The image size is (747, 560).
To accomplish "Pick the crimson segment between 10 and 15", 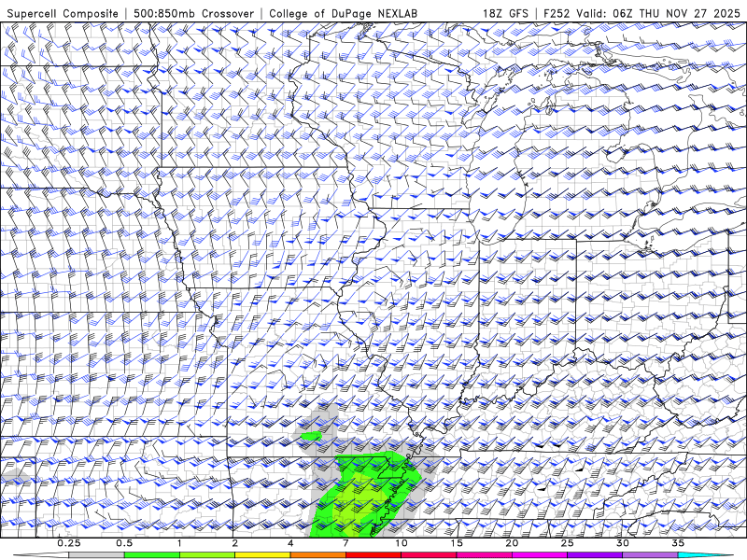I will click(429, 555).
